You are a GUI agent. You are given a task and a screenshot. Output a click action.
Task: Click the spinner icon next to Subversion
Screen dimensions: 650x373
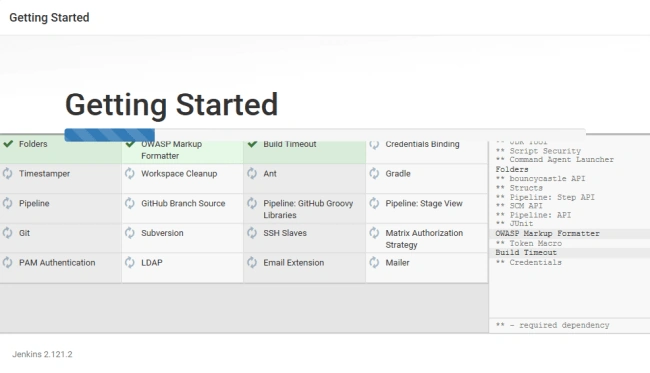pyautogui.click(x=130, y=233)
